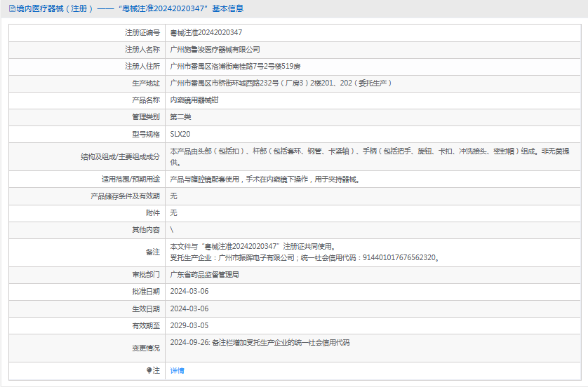This screenshot has width=588, height=387.
Task: Click the 生效日期 label
Action: point(146,308)
